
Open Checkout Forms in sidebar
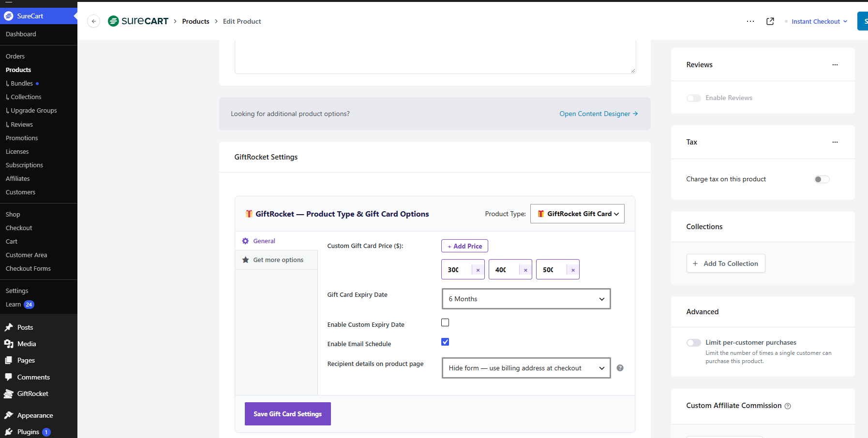[28, 269]
